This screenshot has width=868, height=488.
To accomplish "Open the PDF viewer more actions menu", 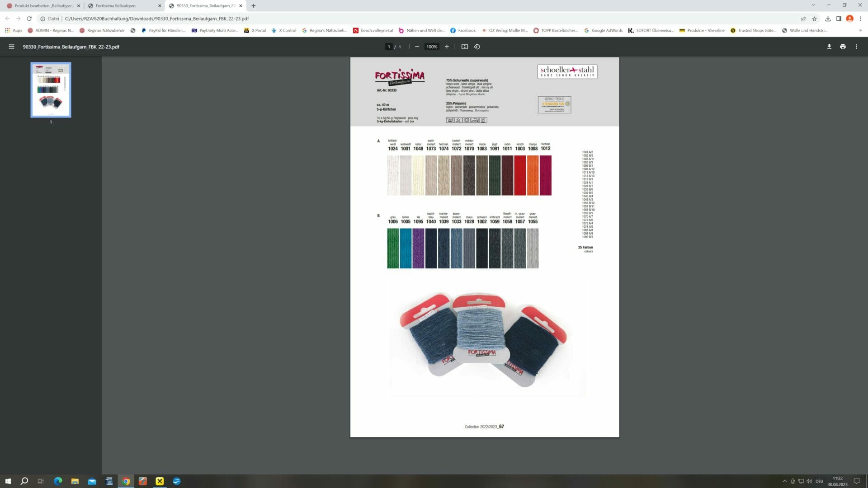I will [x=856, y=47].
